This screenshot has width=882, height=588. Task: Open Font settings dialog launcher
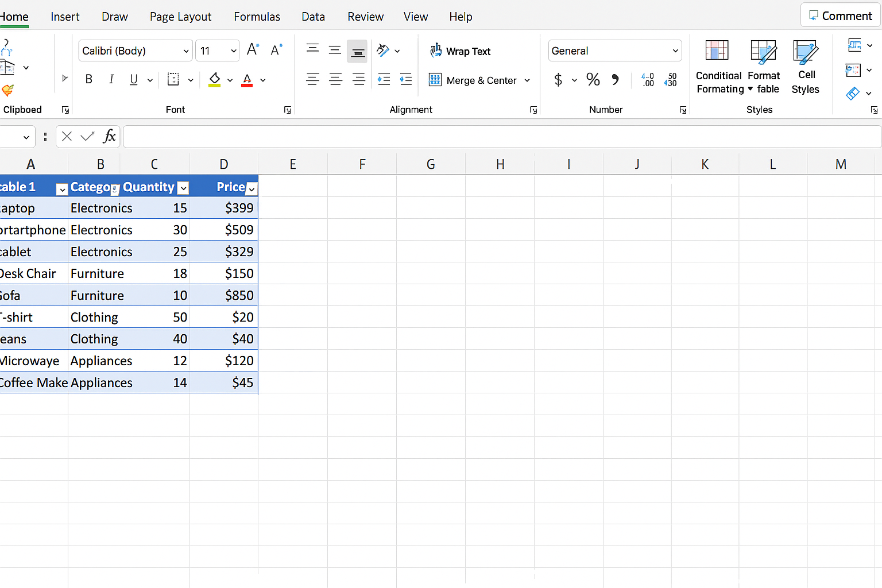[288, 110]
